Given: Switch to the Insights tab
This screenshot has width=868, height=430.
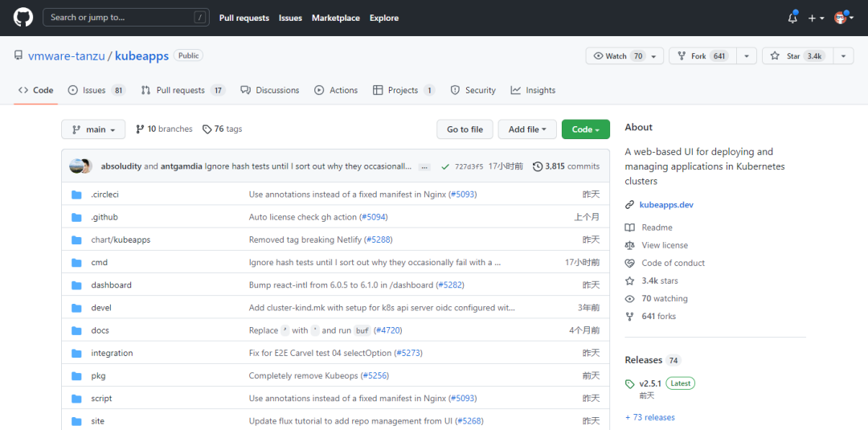Looking at the screenshot, I should click(x=533, y=90).
